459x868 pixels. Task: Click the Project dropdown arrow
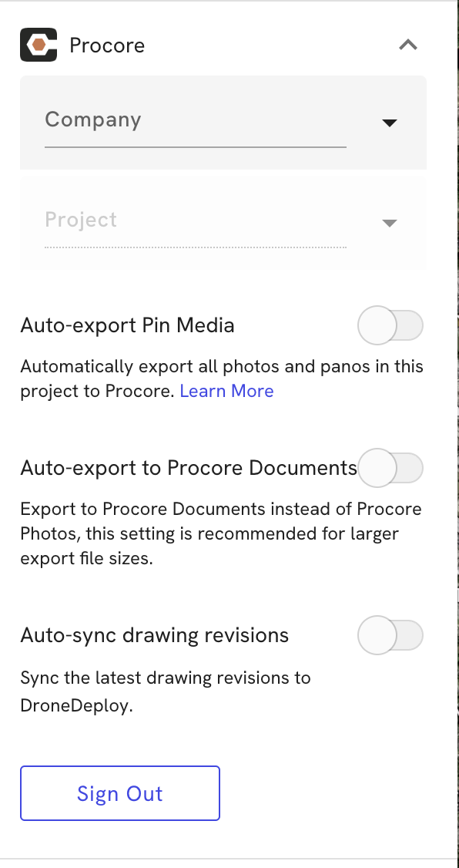390,223
